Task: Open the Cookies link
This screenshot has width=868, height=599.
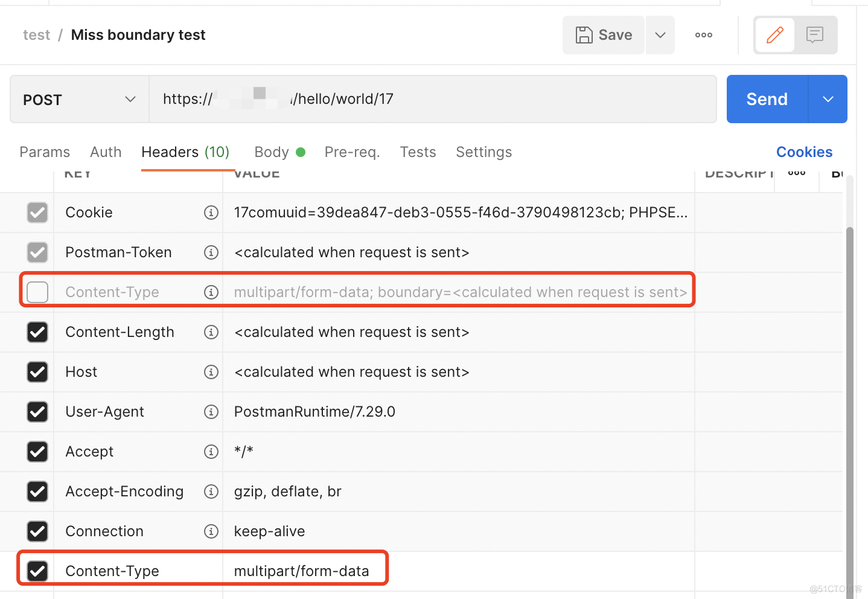Action: tap(804, 152)
